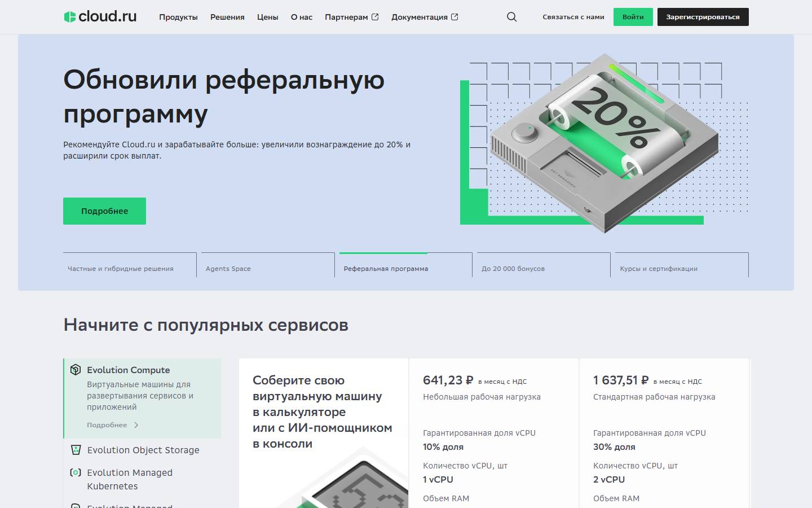Image resolution: width=812 pixels, height=508 pixels.
Task: Switch to Курсы и сертификации slide tab
Action: [682, 265]
